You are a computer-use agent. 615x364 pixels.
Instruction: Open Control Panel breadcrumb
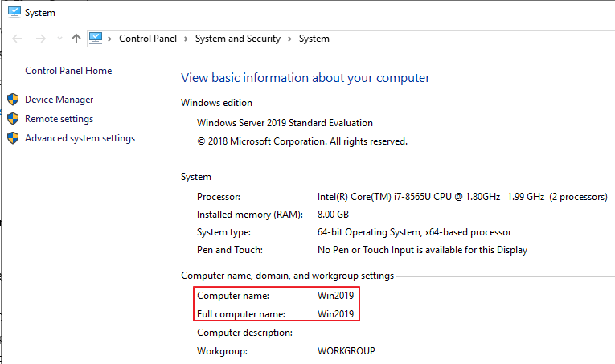click(x=148, y=39)
